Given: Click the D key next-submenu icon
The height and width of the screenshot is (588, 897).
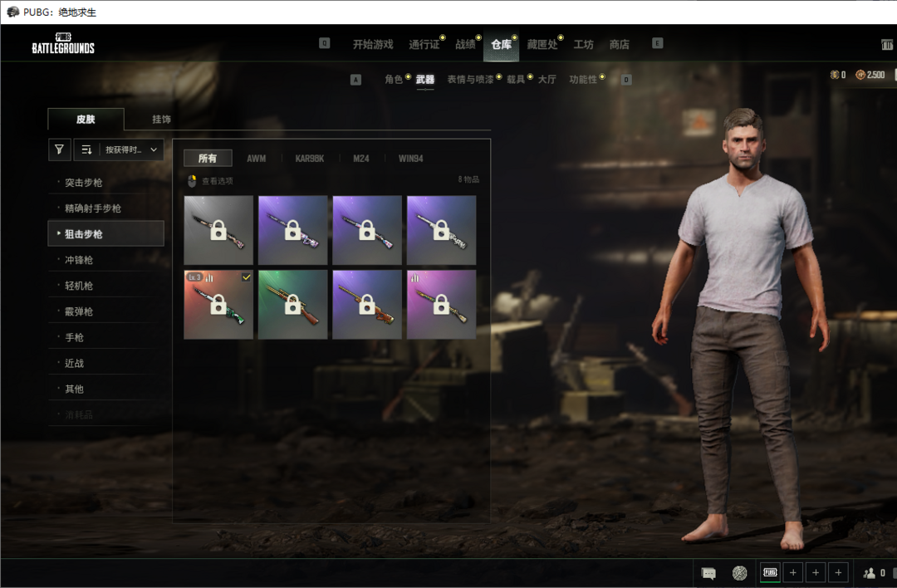Looking at the screenshot, I should click(626, 80).
